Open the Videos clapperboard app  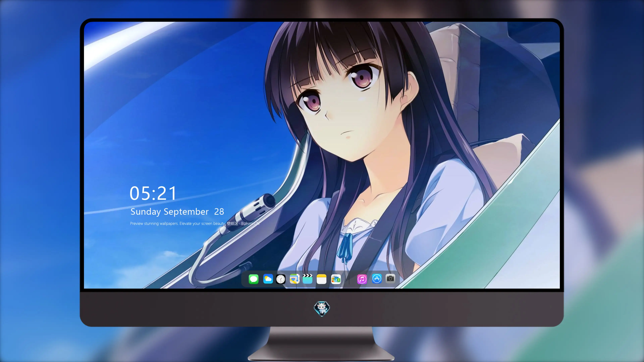point(308,279)
